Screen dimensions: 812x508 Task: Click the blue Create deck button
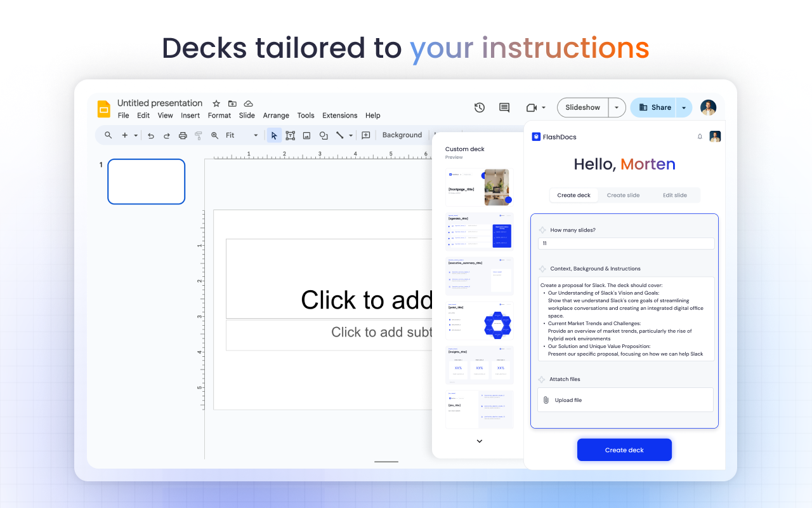tap(624, 450)
